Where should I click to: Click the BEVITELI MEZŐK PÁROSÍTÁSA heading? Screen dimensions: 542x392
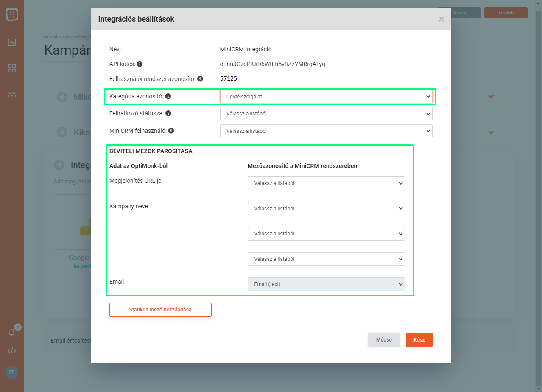151,151
